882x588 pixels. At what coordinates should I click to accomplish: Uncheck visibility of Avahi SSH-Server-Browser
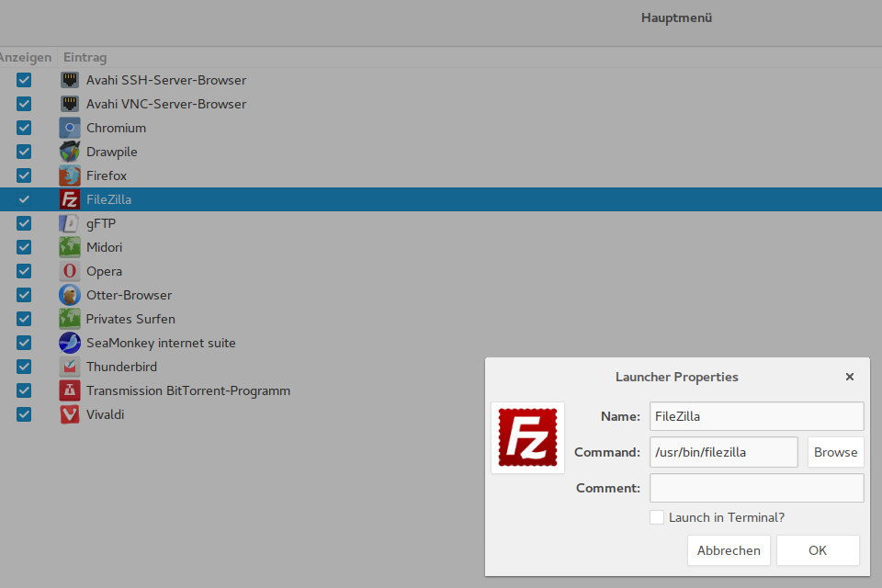[x=24, y=80]
